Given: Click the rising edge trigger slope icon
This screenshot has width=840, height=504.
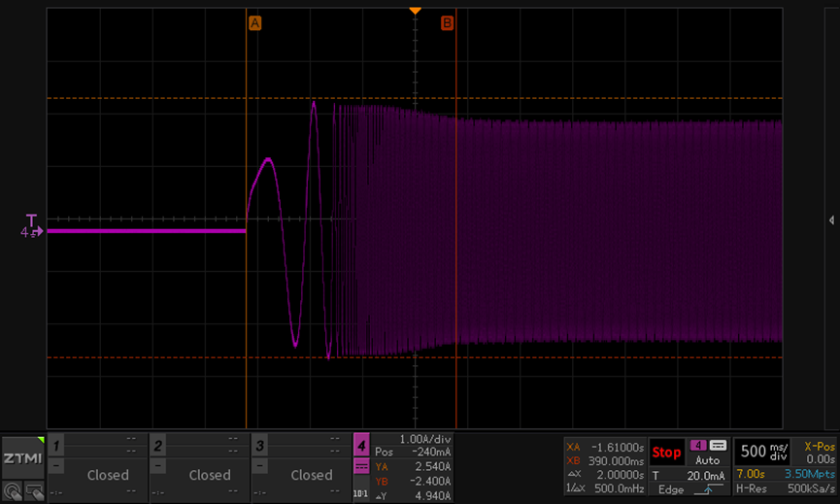Looking at the screenshot, I should coord(708,489).
